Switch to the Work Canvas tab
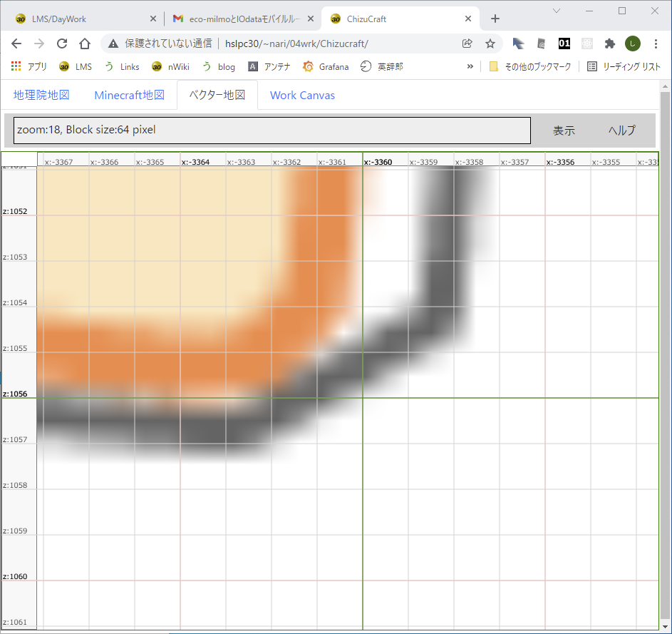This screenshot has width=672, height=634. coord(302,95)
